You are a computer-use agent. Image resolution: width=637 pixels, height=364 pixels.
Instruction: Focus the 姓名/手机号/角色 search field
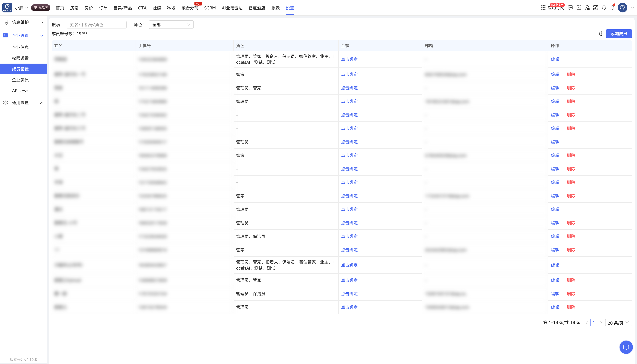point(97,24)
